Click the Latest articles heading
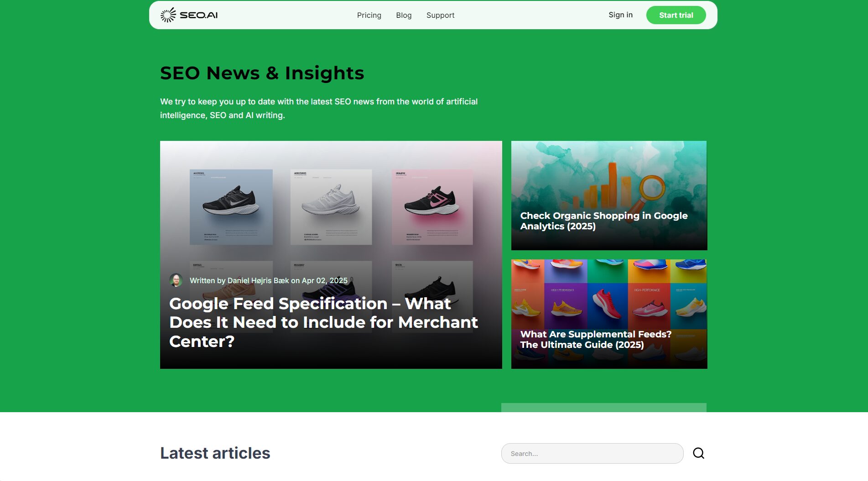Screen dimensions: 868x481 (215, 453)
